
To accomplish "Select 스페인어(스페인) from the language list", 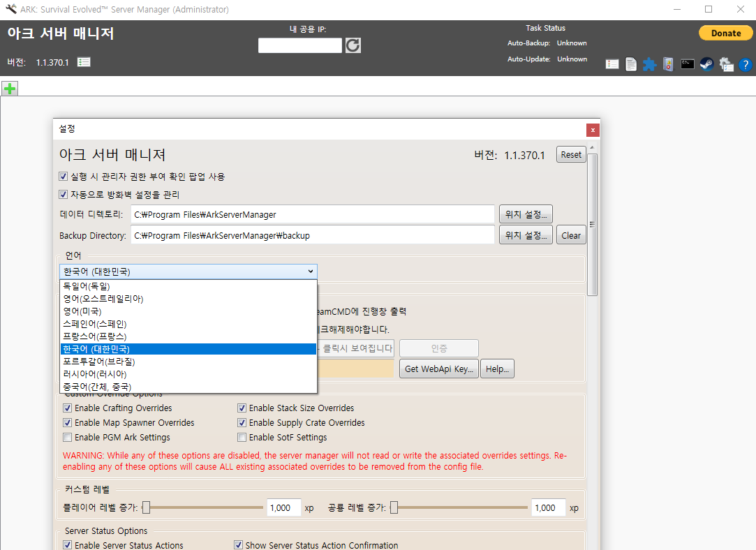I will pyautogui.click(x=188, y=324).
